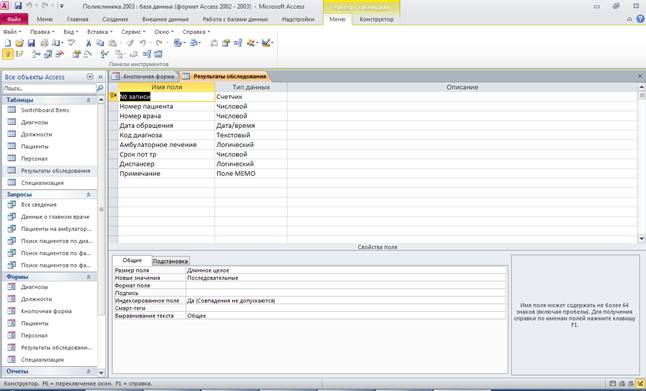Select the Дата обращения field name cell

pyautogui.click(x=166, y=126)
